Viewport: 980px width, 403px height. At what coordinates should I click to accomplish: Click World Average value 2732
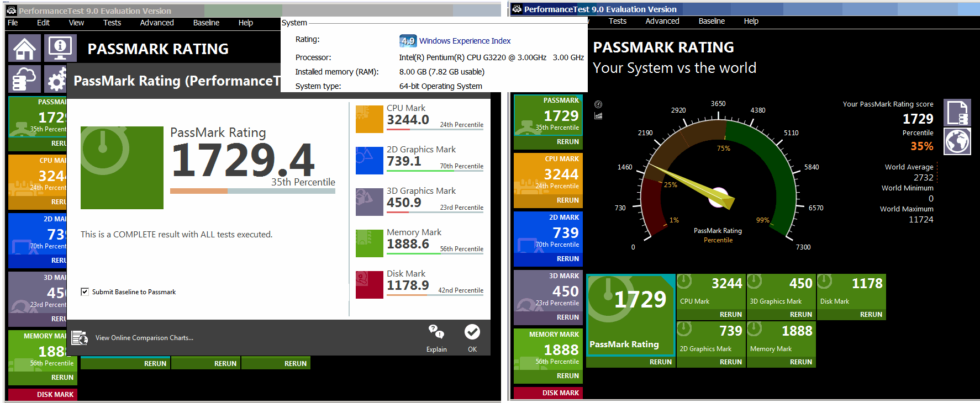923,178
